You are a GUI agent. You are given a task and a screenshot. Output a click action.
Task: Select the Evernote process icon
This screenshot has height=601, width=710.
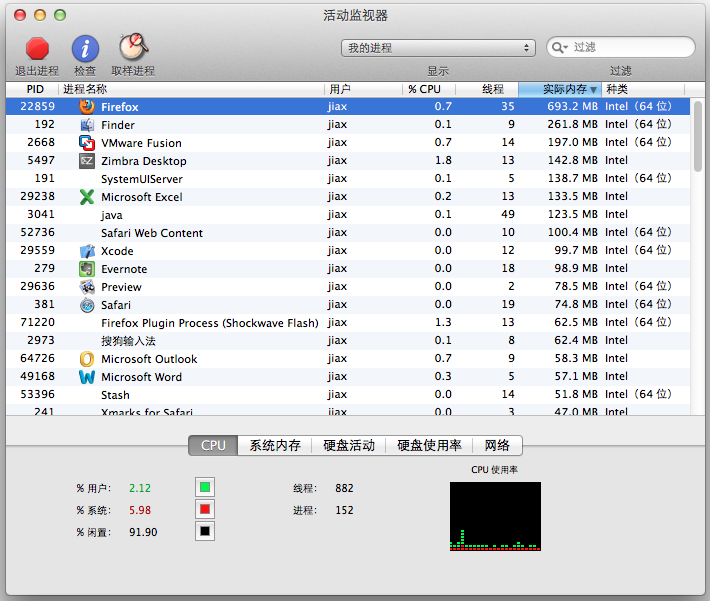tap(87, 269)
